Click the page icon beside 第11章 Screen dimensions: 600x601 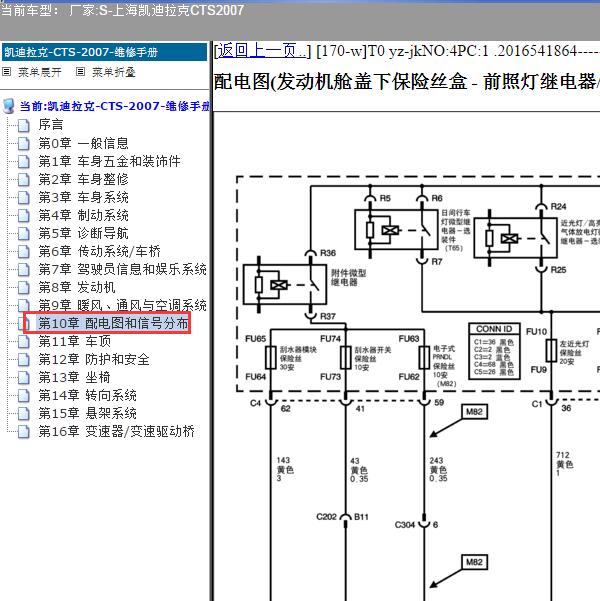(x=24, y=342)
